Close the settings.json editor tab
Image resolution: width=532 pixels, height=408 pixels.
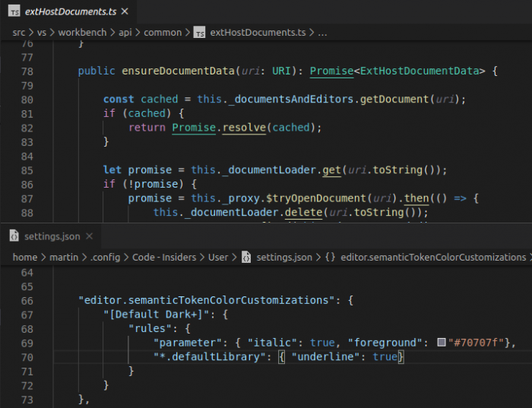pos(89,236)
